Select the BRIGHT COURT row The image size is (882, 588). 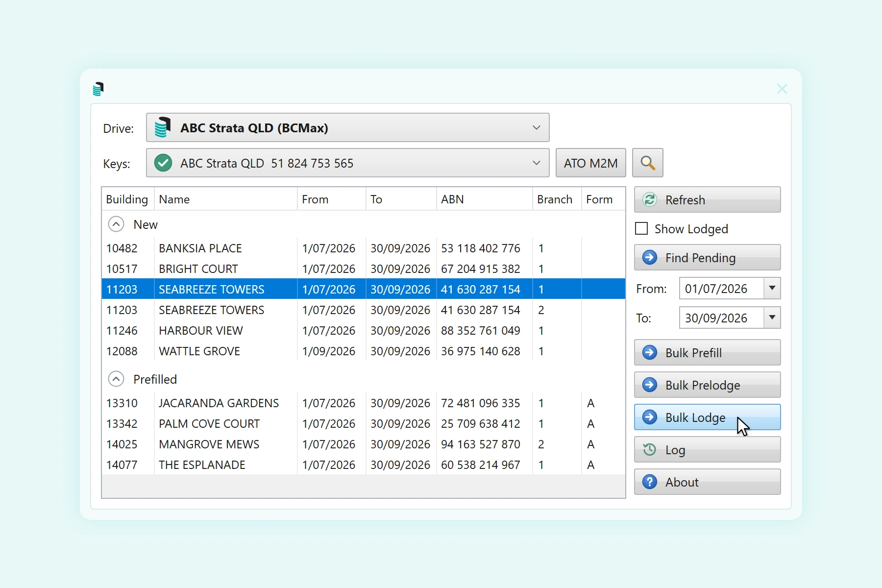pyautogui.click(x=364, y=269)
